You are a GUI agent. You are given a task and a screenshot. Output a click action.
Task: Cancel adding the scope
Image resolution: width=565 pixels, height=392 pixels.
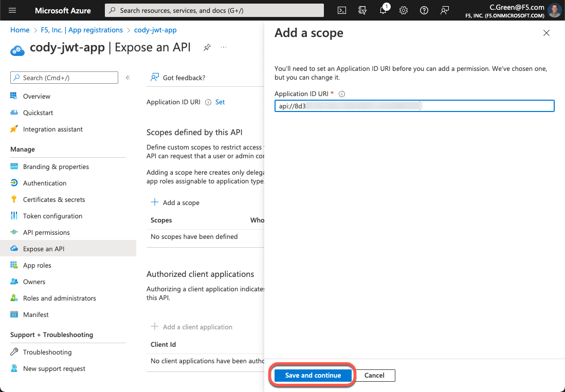point(374,375)
